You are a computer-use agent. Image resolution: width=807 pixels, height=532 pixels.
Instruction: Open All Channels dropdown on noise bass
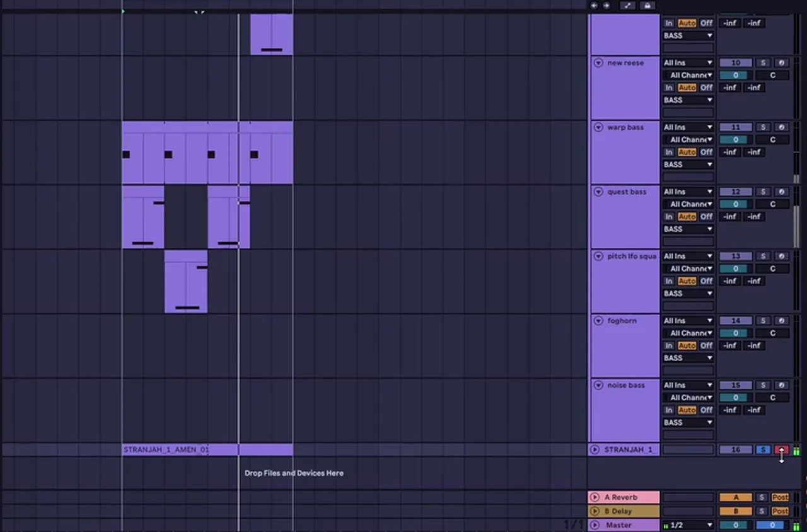coord(688,398)
